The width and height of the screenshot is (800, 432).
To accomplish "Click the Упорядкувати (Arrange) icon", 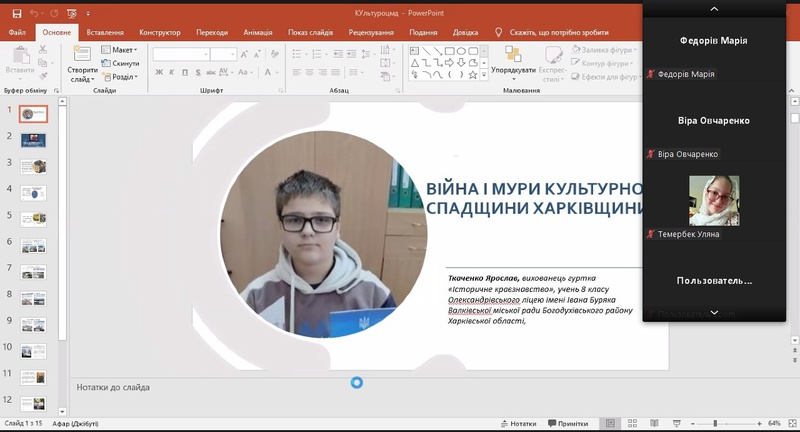I will click(514, 56).
